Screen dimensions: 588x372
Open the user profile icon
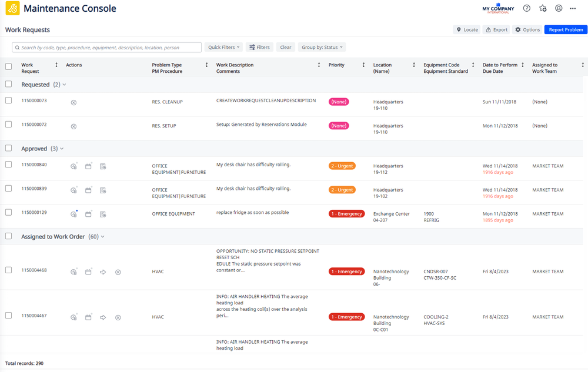click(x=559, y=8)
